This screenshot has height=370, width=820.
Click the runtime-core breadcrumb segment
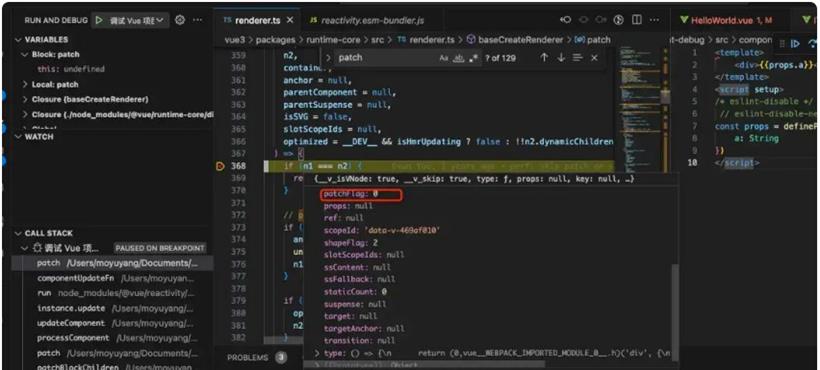click(332, 40)
